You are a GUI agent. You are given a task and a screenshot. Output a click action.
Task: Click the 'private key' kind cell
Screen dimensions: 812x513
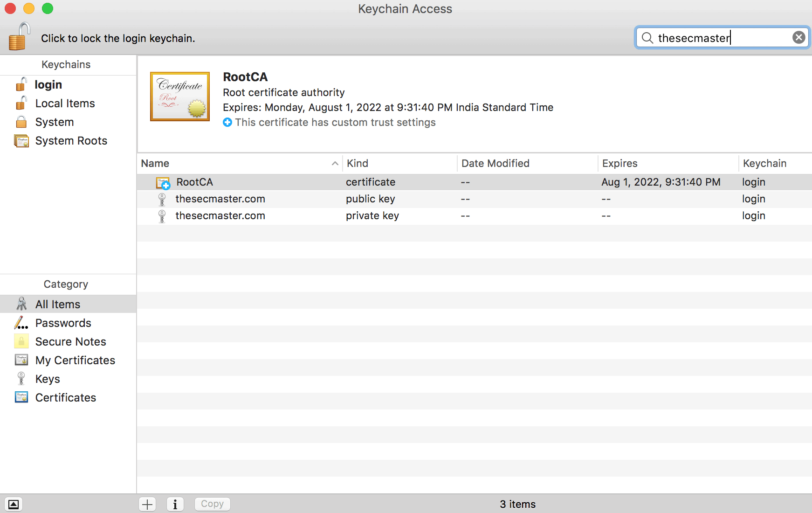point(372,215)
